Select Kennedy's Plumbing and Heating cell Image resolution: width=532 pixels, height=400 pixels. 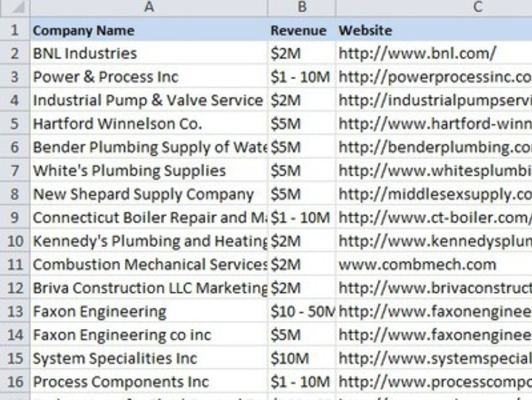coord(149,241)
